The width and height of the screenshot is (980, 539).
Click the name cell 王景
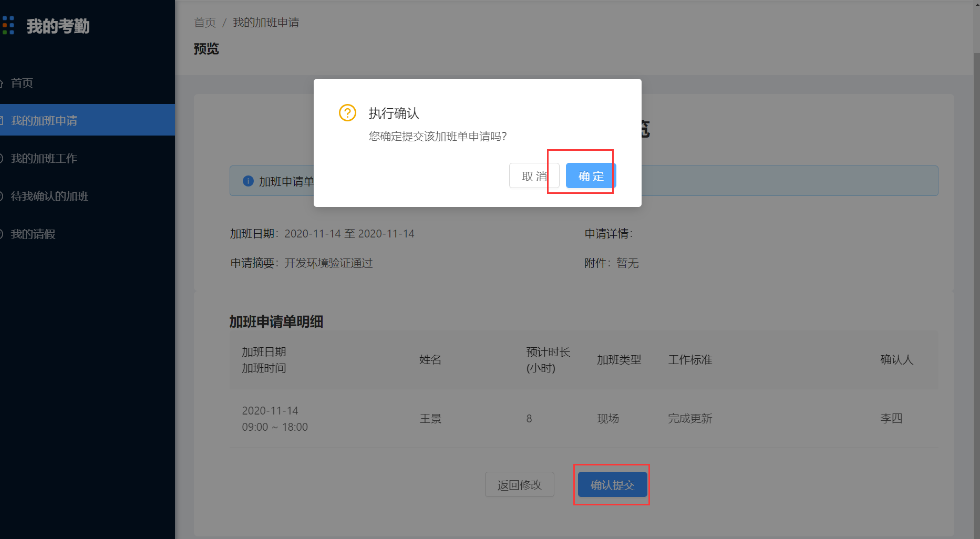[x=430, y=419]
